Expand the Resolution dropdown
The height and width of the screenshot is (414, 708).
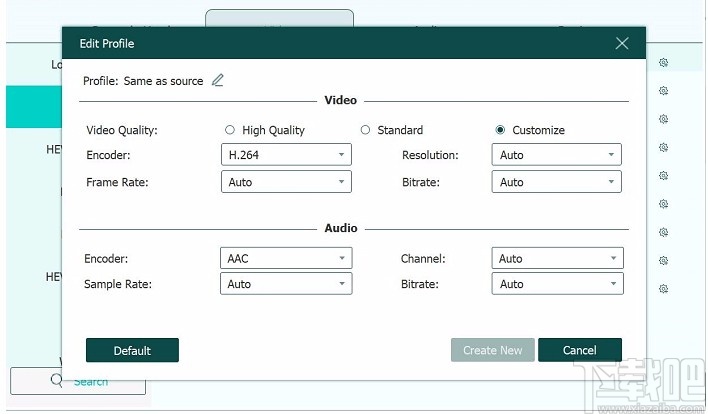point(557,155)
